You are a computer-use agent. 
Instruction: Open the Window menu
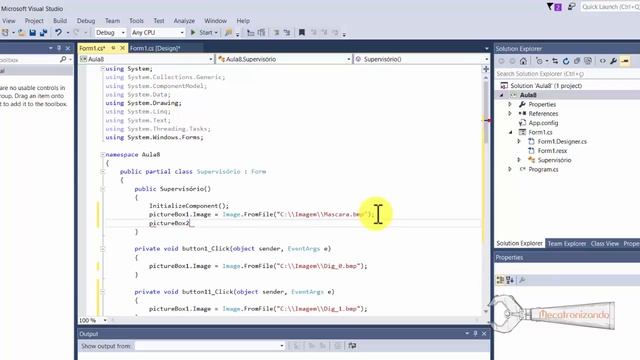click(x=216, y=21)
